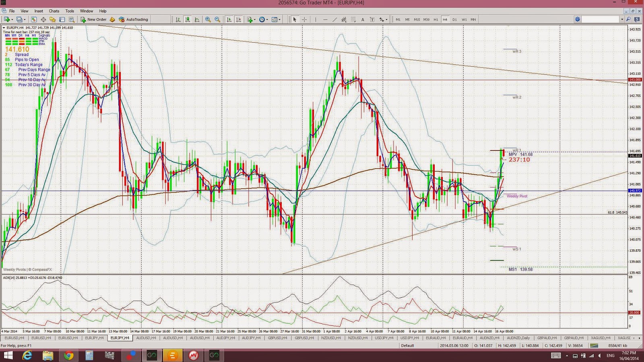
Task: Expand the search box dropdown arrow
Action: coord(622,19)
